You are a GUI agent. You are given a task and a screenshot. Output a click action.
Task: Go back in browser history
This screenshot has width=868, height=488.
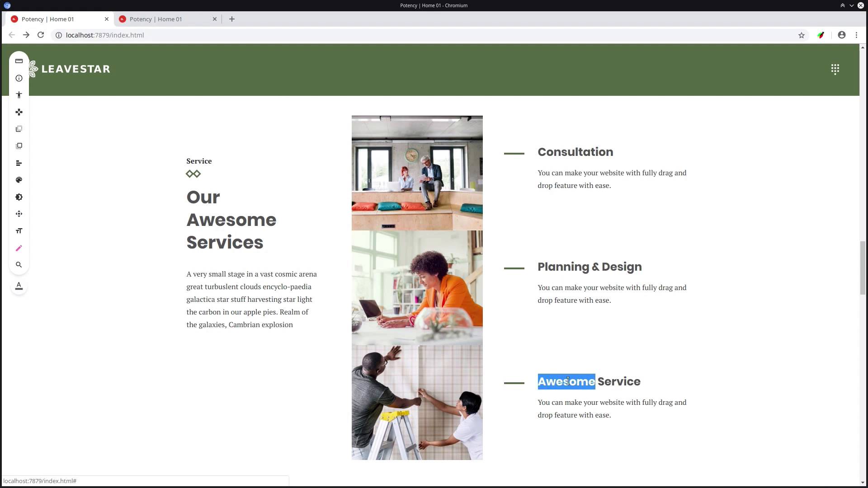tap(12, 35)
